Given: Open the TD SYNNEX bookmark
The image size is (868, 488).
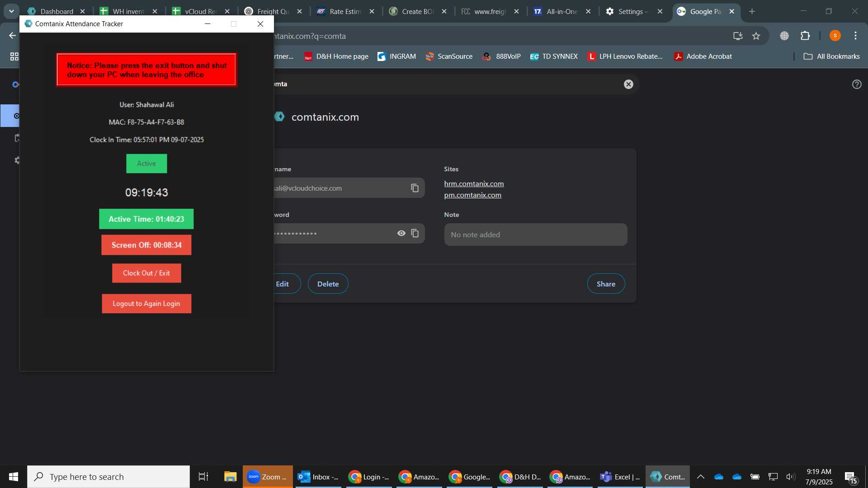Looking at the screenshot, I should [554, 56].
